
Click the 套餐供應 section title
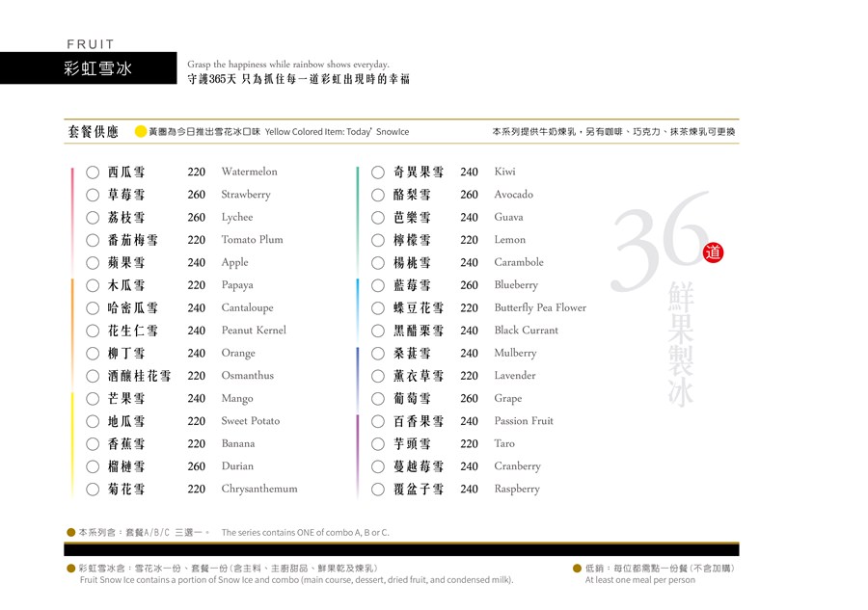click(x=93, y=132)
